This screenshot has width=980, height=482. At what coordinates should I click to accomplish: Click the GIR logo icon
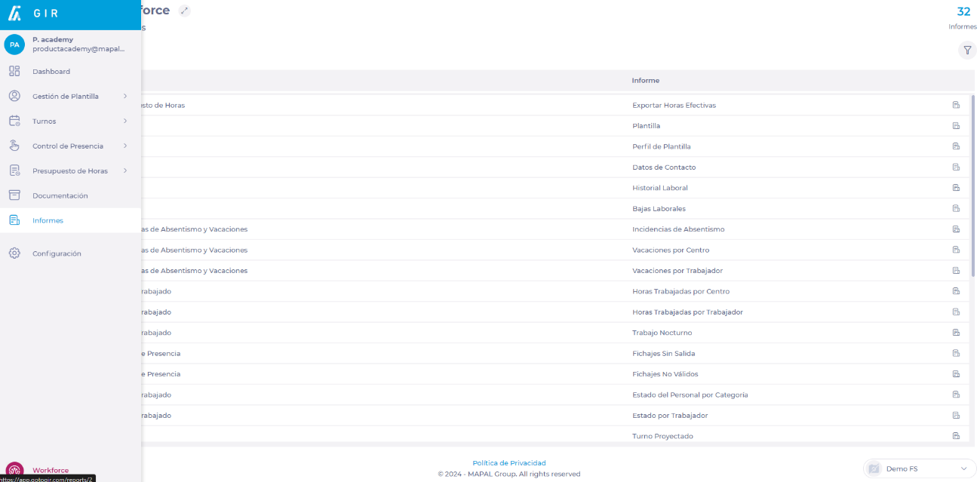tap(14, 13)
